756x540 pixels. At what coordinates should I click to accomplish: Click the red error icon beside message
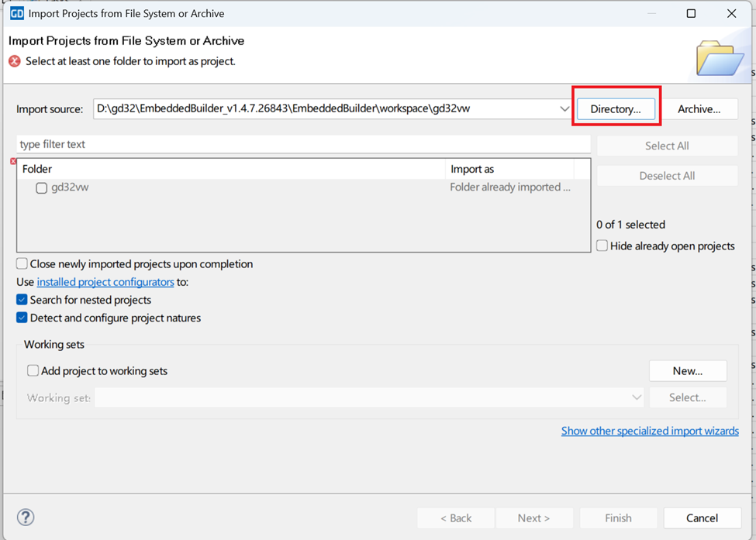[x=15, y=61]
